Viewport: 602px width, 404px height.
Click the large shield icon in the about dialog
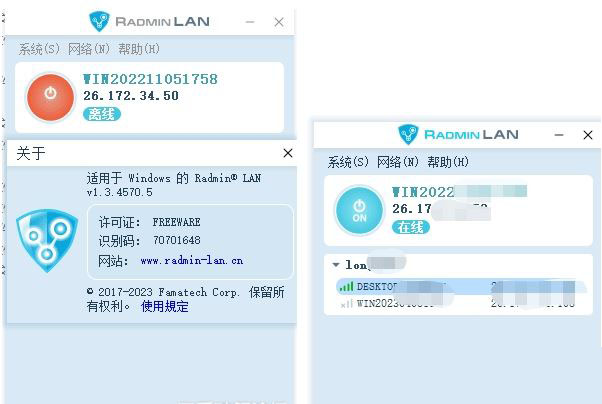click(47, 241)
